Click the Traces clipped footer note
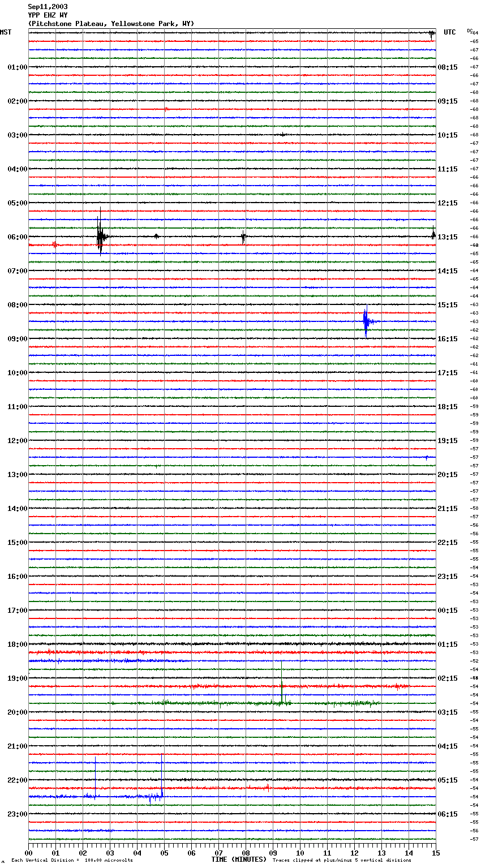The height and width of the screenshot is (868, 481). click(342, 861)
